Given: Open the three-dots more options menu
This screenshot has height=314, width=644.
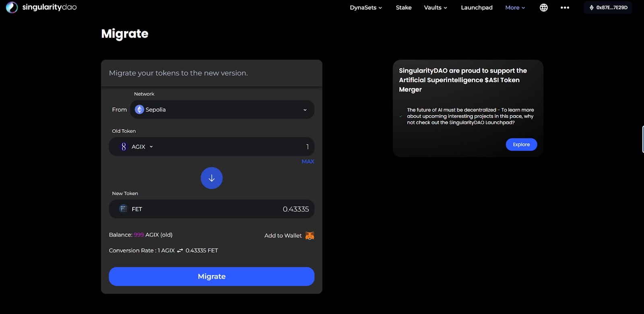Looking at the screenshot, I should click(x=565, y=8).
